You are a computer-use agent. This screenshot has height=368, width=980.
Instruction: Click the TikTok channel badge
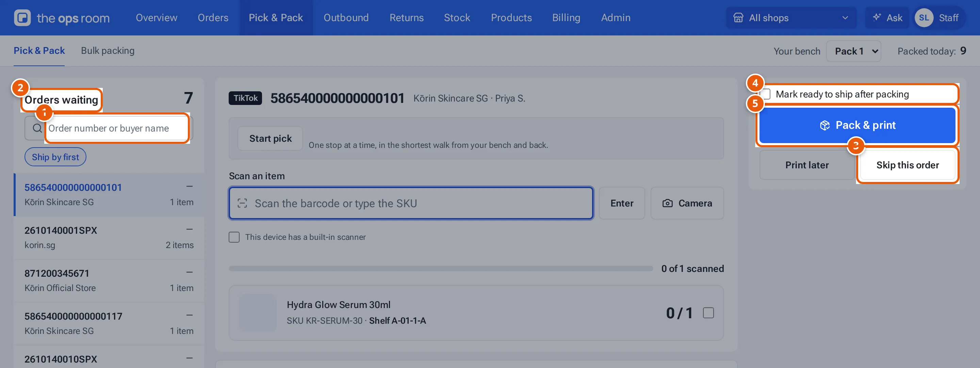pos(245,98)
